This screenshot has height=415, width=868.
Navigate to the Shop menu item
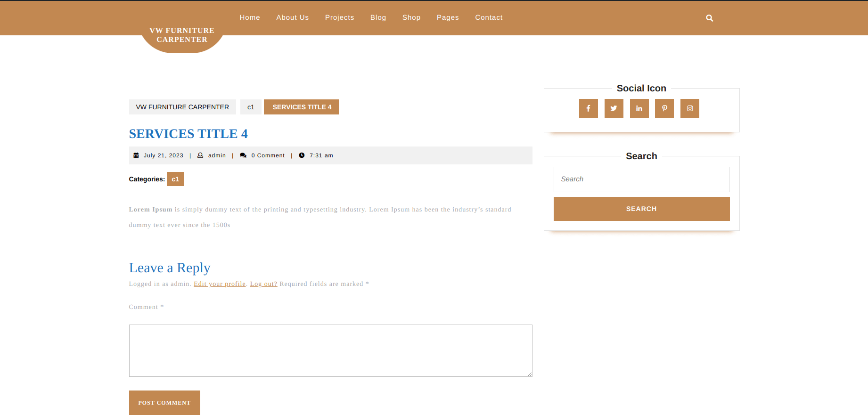click(x=411, y=17)
